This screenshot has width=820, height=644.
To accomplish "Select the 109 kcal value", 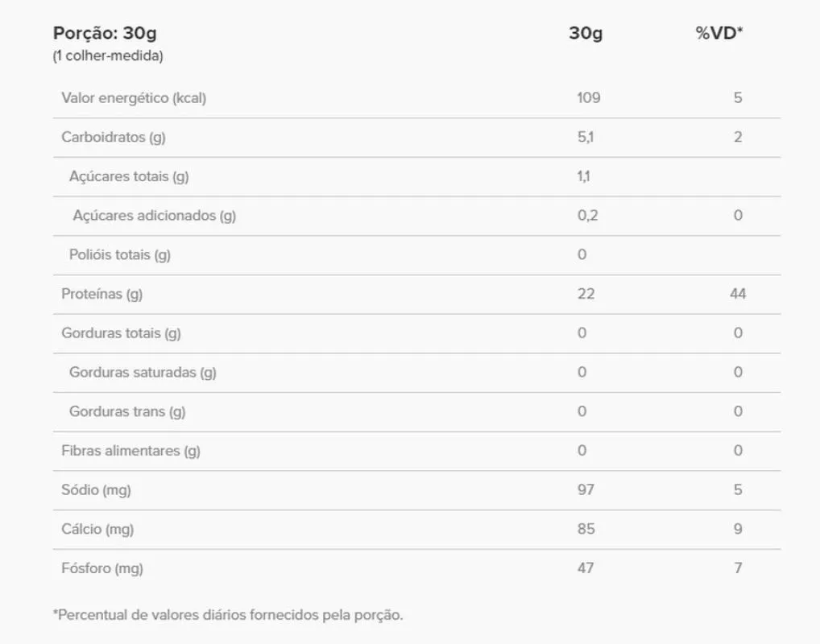I will 588,97.
